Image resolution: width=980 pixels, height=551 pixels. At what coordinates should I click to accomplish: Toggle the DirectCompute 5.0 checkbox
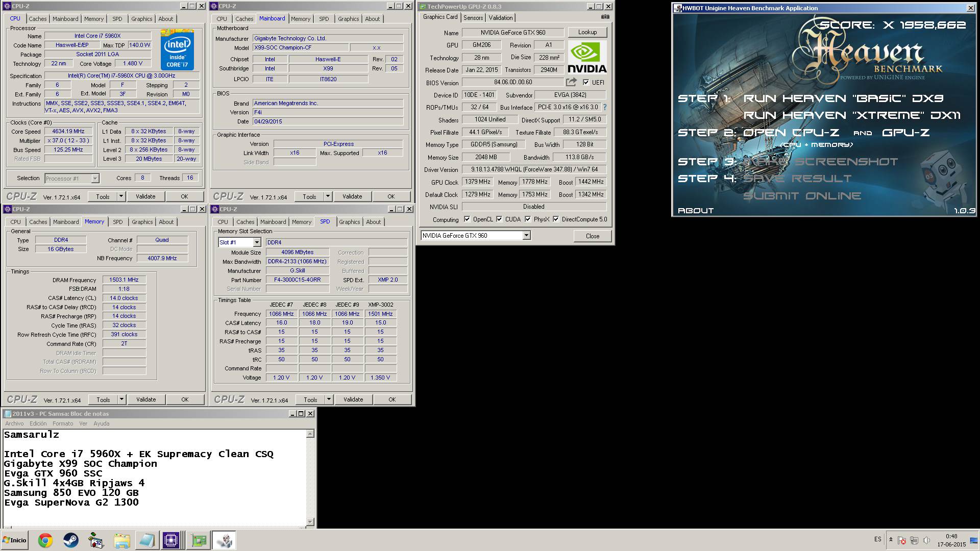[556, 219]
